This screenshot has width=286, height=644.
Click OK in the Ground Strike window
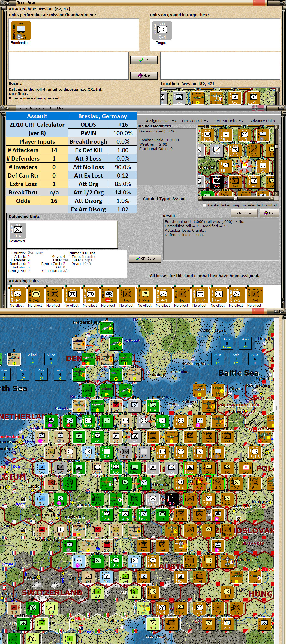point(144,60)
